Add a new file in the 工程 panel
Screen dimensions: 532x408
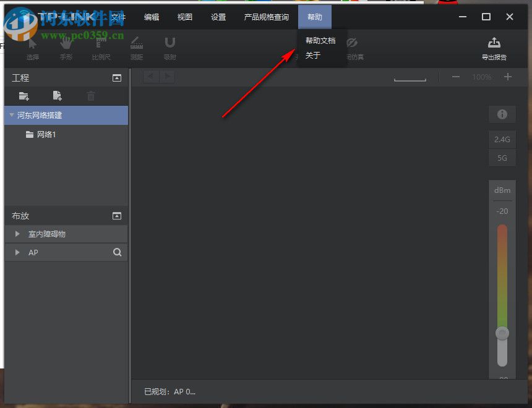click(57, 96)
